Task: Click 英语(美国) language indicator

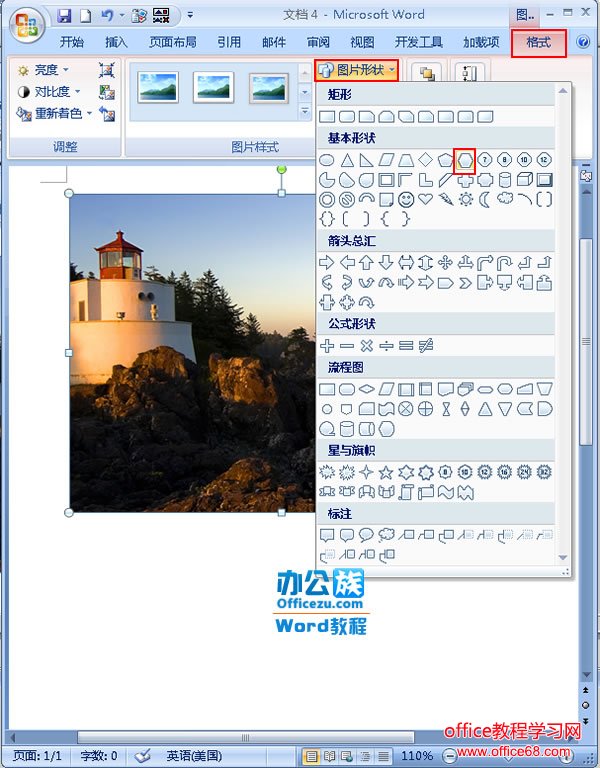Action: coord(194,756)
